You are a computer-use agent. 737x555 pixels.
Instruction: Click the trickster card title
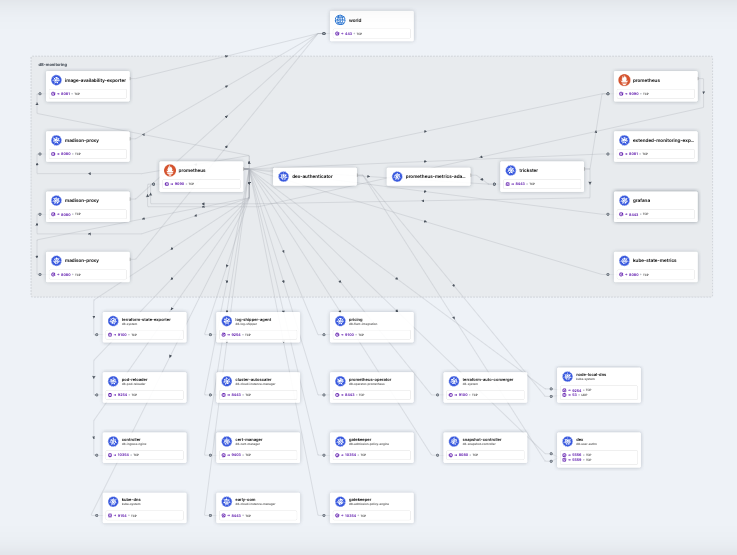(x=529, y=171)
